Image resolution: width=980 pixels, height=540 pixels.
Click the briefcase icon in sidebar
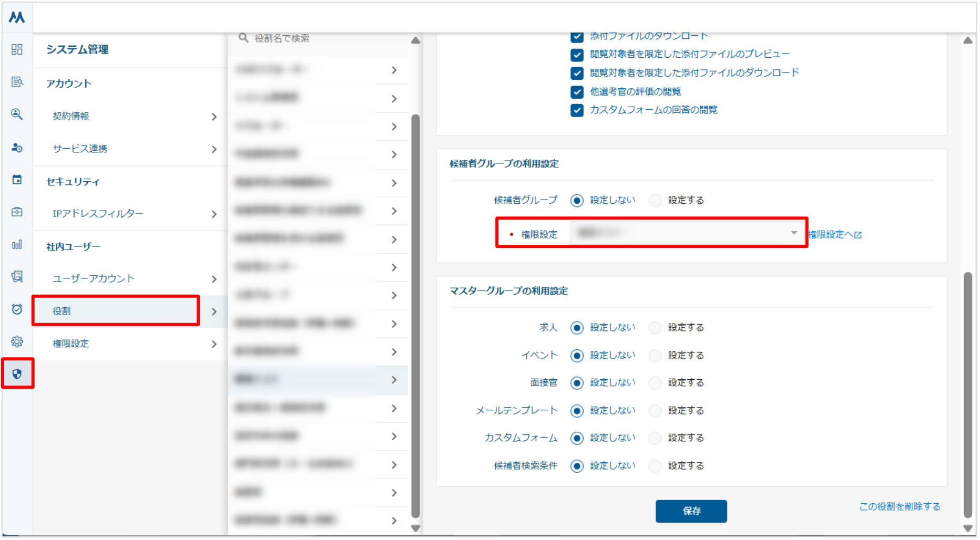point(17,212)
